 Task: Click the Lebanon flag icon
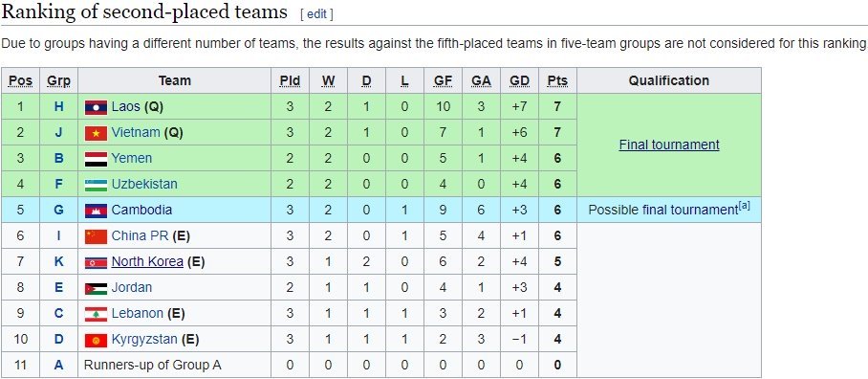coord(96,314)
